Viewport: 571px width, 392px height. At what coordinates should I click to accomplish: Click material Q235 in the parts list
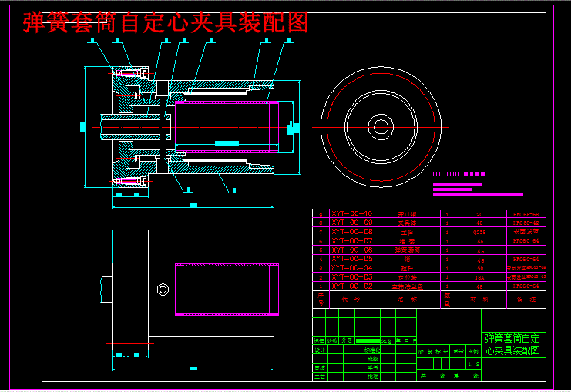tap(479, 233)
